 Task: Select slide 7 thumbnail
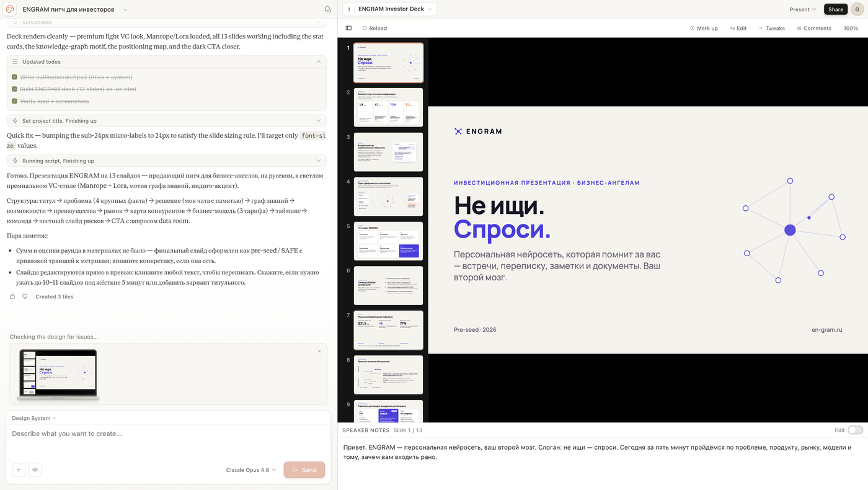point(388,330)
